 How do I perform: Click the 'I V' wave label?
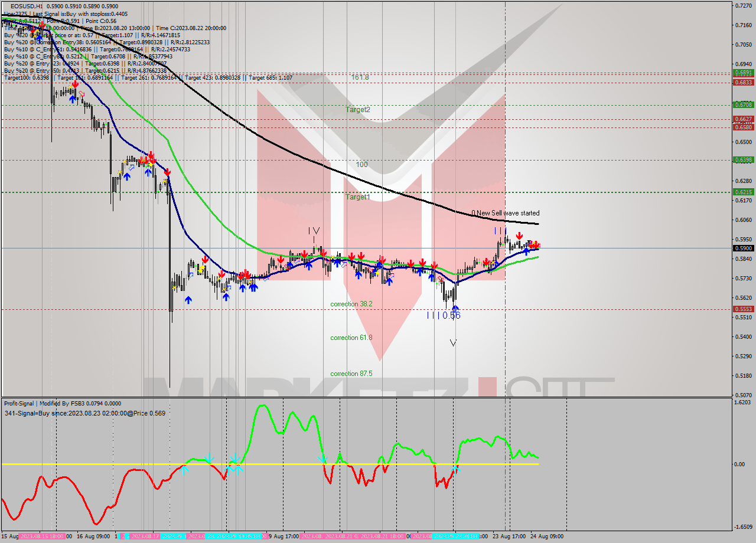click(314, 231)
